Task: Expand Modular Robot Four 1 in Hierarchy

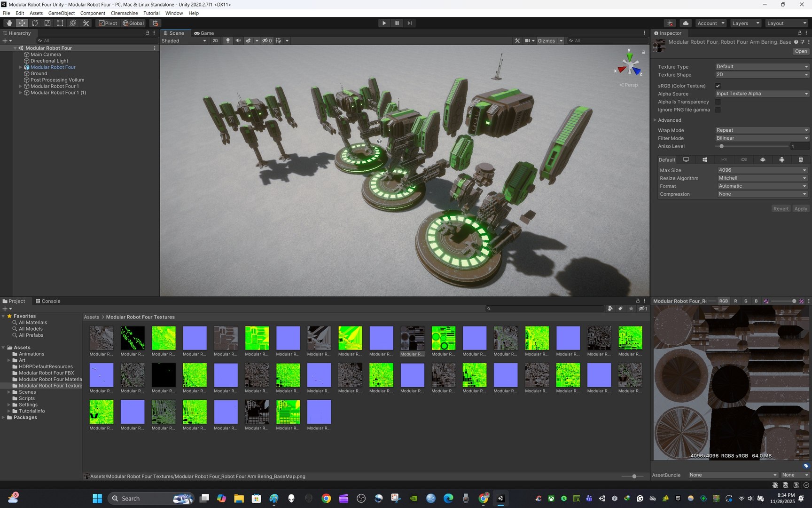Action: (20, 87)
